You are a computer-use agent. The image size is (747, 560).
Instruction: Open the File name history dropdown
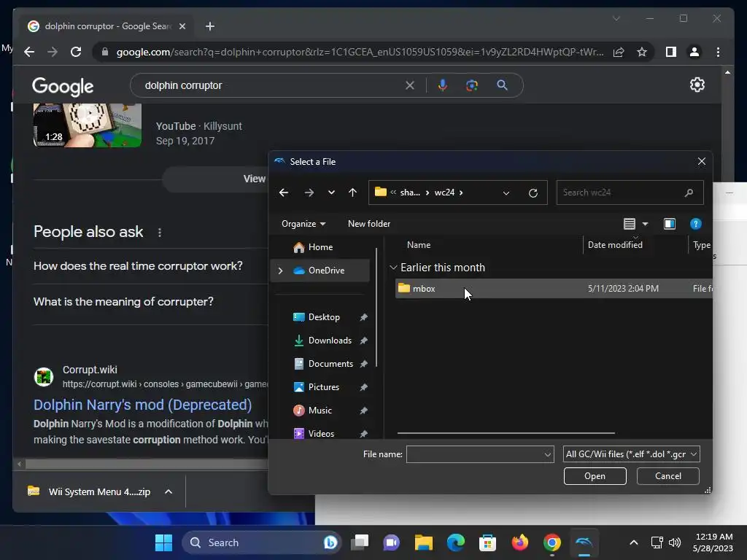(548, 455)
